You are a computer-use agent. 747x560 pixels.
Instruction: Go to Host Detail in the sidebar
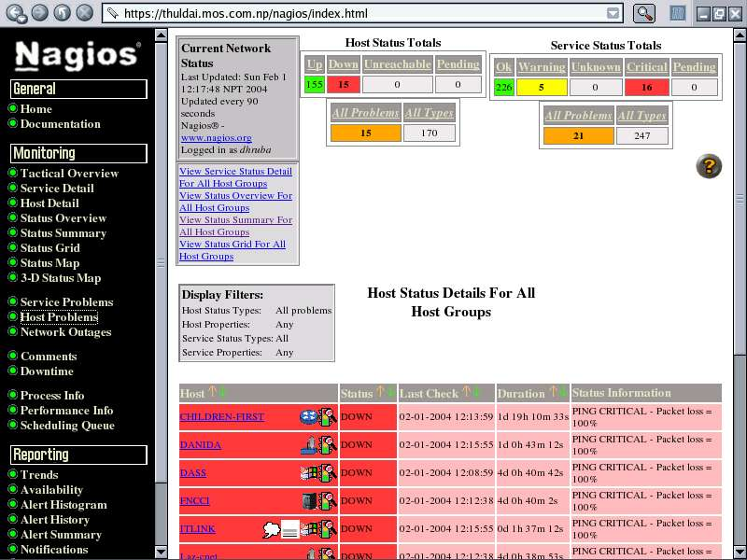click(x=49, y=203)
